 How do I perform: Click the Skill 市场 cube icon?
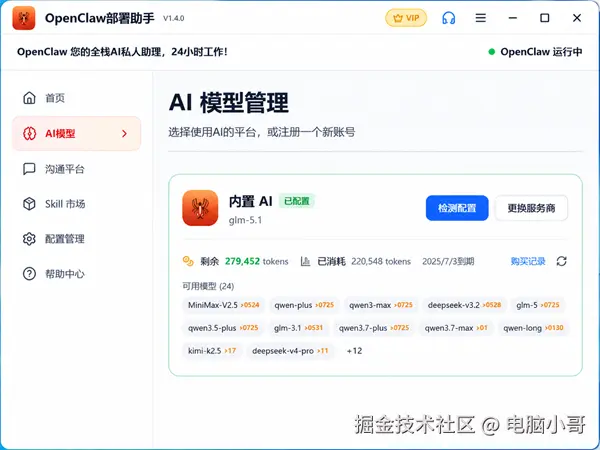[29, 204]
